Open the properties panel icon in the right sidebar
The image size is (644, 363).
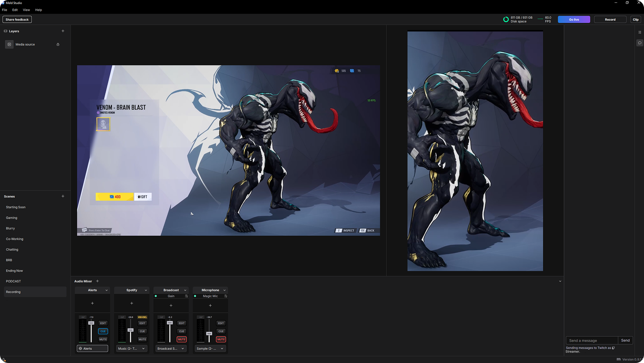pos(640,32)
